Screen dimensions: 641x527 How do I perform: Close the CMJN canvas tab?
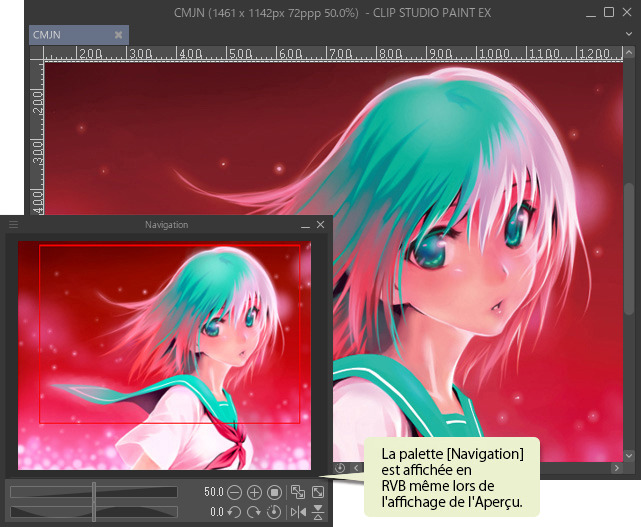[119, 35]
